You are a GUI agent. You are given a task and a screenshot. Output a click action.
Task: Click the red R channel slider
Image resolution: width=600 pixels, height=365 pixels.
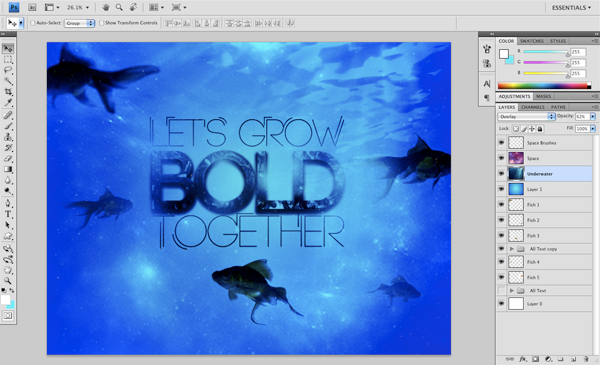click(x=546, y=52)
